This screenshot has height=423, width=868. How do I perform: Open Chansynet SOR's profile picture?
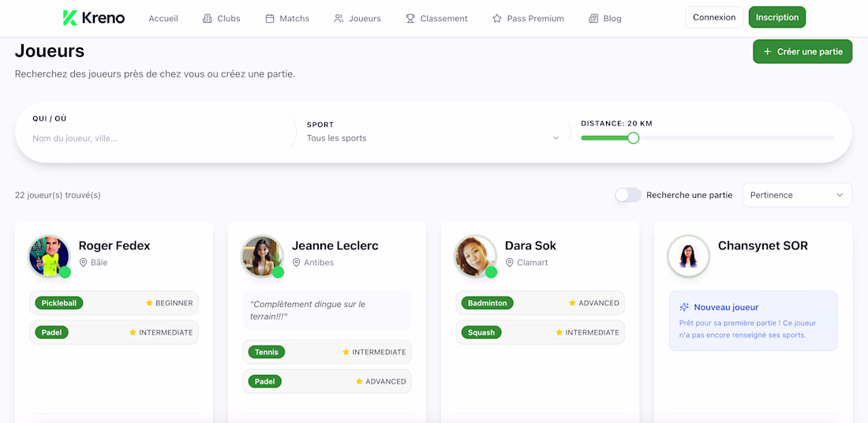coord(689,256)
